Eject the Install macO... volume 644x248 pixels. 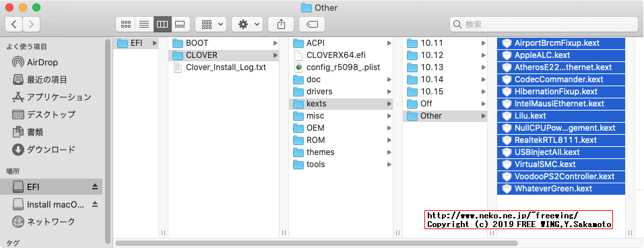click(x=95, y=204)
